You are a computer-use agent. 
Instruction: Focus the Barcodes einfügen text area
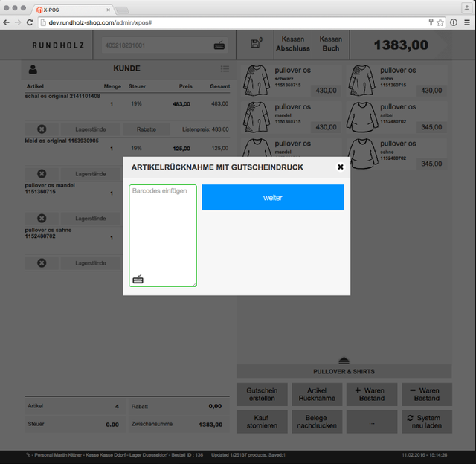tap(163, 231)
